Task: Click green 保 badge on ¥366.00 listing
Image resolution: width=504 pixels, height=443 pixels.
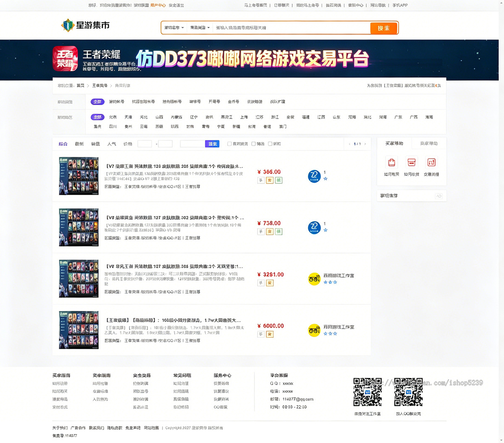Action: tap(278, 180)
